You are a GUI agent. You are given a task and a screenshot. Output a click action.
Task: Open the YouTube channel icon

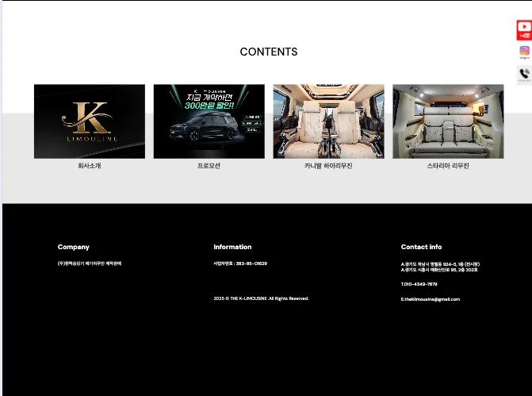[x=524, y=30]
